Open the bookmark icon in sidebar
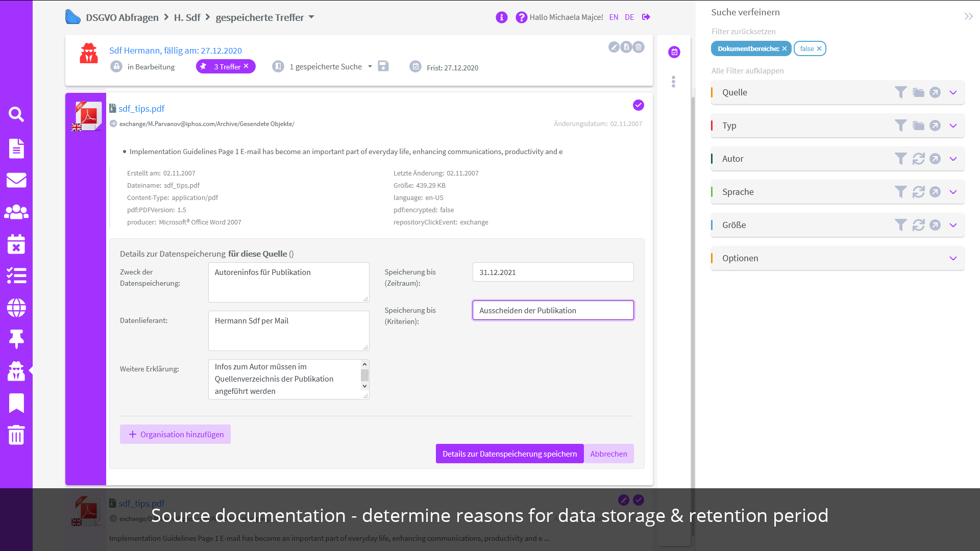The image size is (980, 551). [x=16, y=403]
